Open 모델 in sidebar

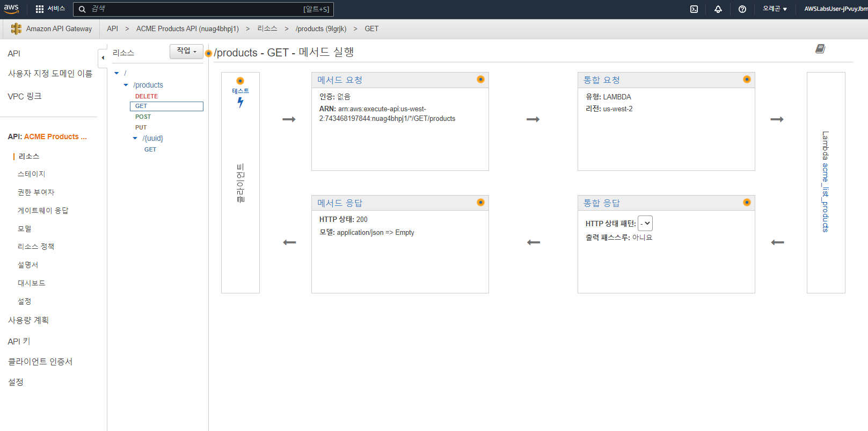[25, 229]
